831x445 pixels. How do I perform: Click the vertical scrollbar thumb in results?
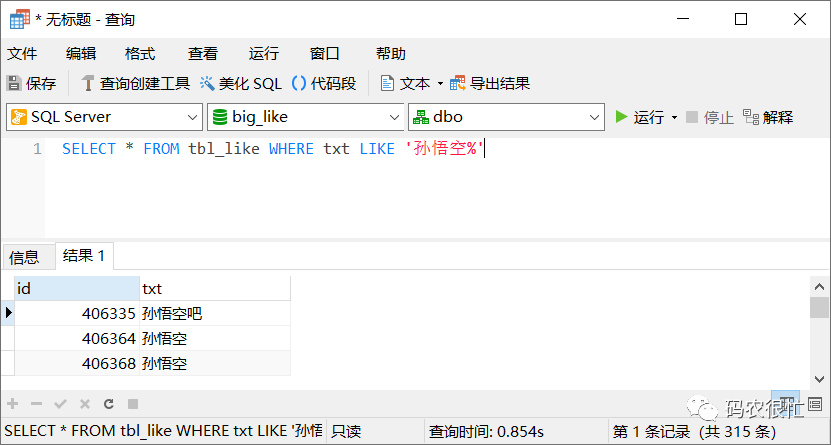point(819,307)
